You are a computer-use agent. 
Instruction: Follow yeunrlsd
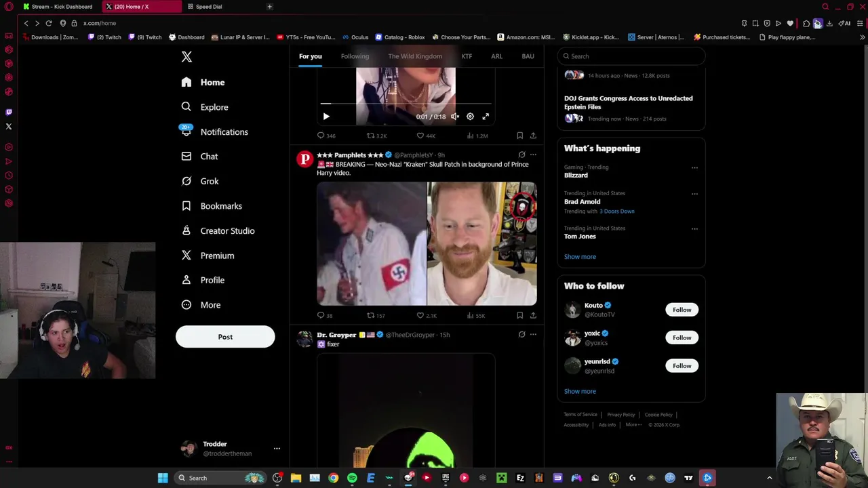(682, 366)
